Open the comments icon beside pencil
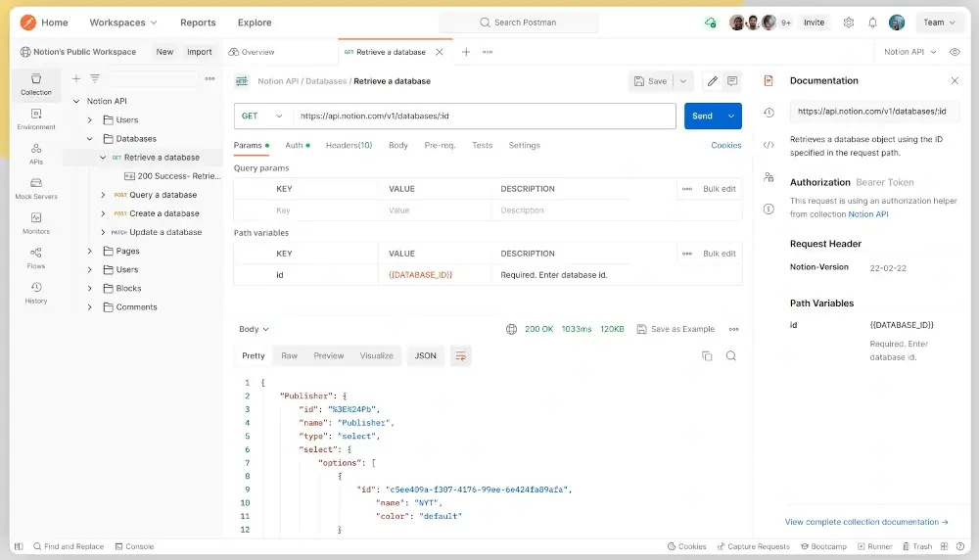 (732, 81)
